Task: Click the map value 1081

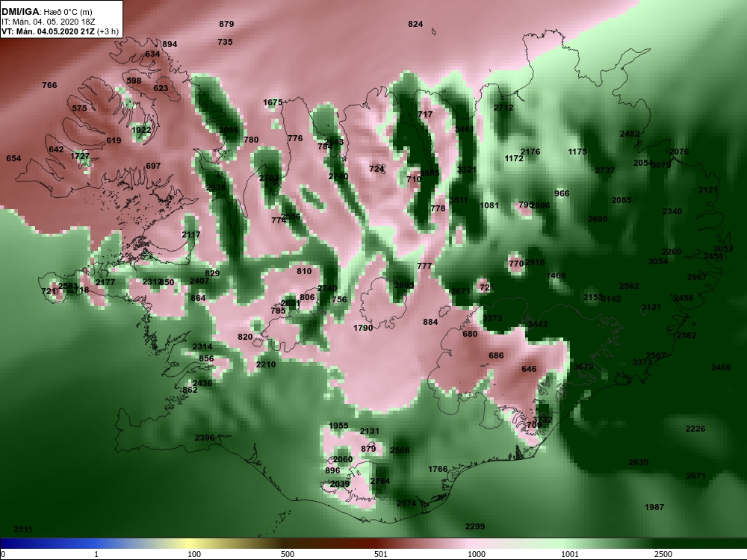Action: 489,206
